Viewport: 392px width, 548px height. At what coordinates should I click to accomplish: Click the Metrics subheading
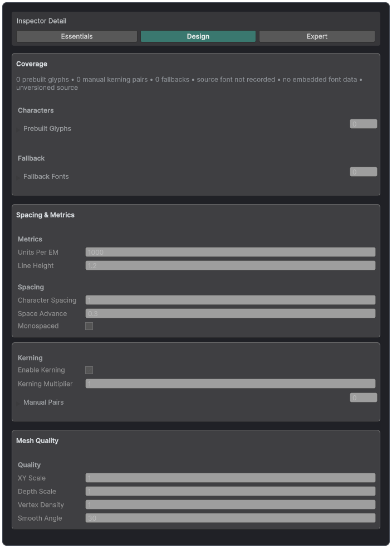tap(30, 239)
